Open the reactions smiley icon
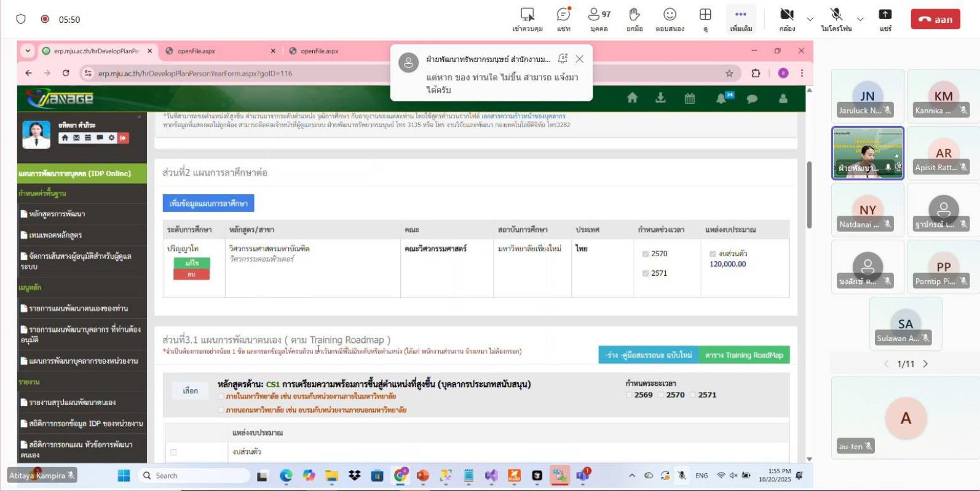The height and width of the screenshot is (491, 980). (670, 15)
